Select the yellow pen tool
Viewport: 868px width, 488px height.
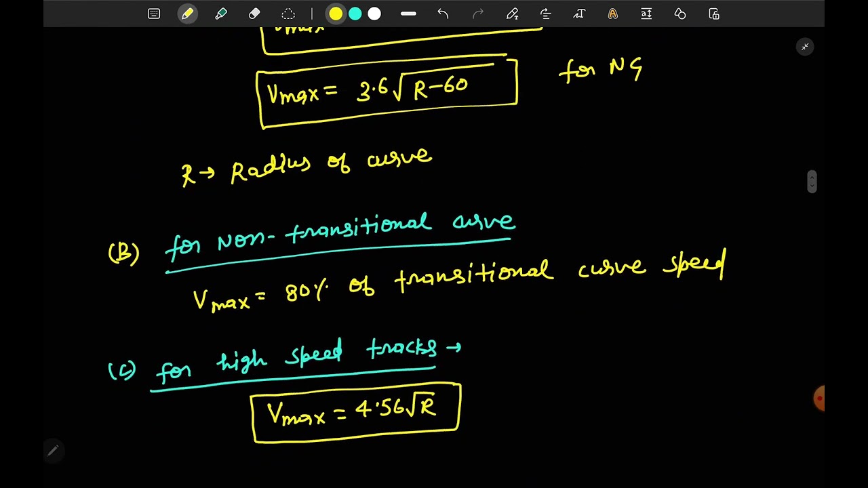(187, 14)
